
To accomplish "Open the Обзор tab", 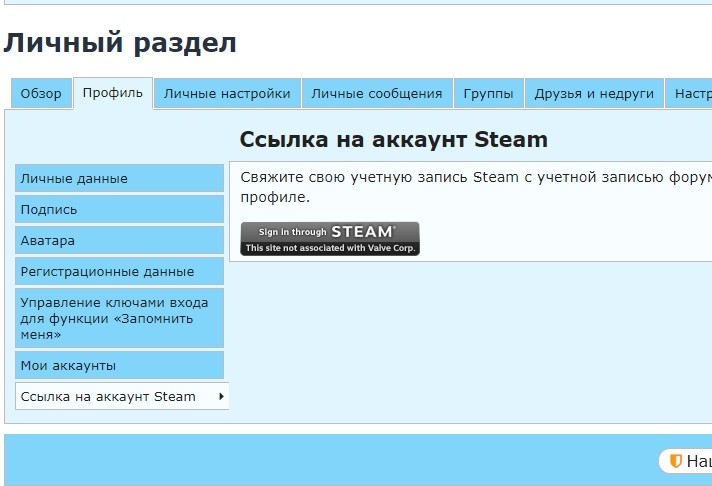I will click(x=41, y=94).
